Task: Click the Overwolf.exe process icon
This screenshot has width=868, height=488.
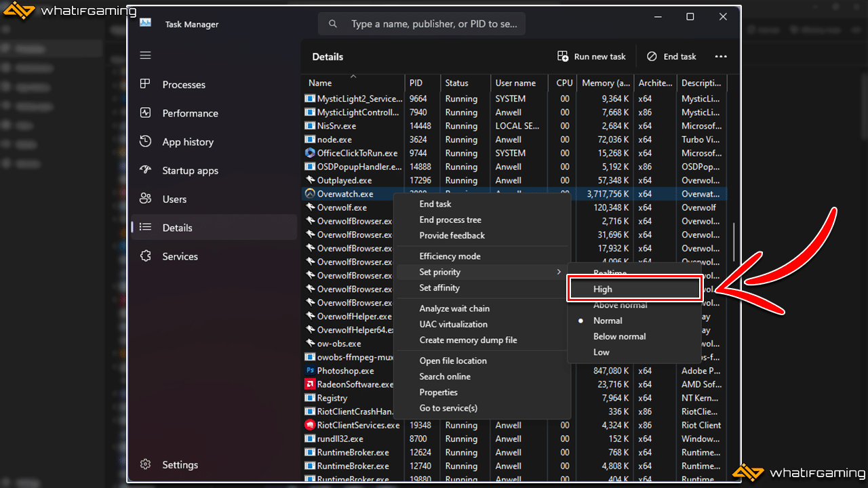Action: click(x=310, y=207)
